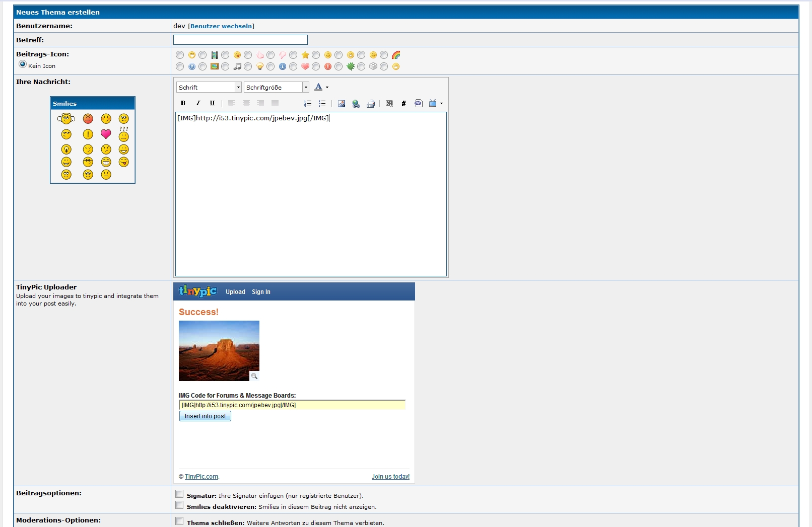This screenshot has width=812, height=527.
Task: Insert a hyperlink using the globe icon
Action: pyautogui.click(x=356, y=104)
